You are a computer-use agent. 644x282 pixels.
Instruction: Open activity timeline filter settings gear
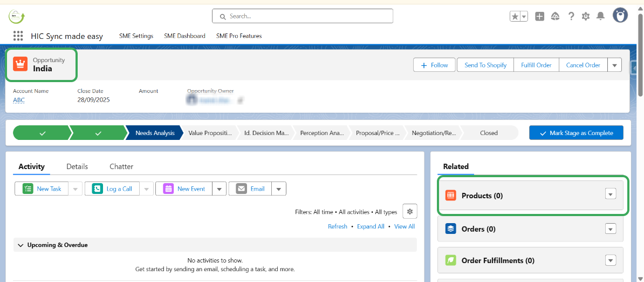pos(409,212)
